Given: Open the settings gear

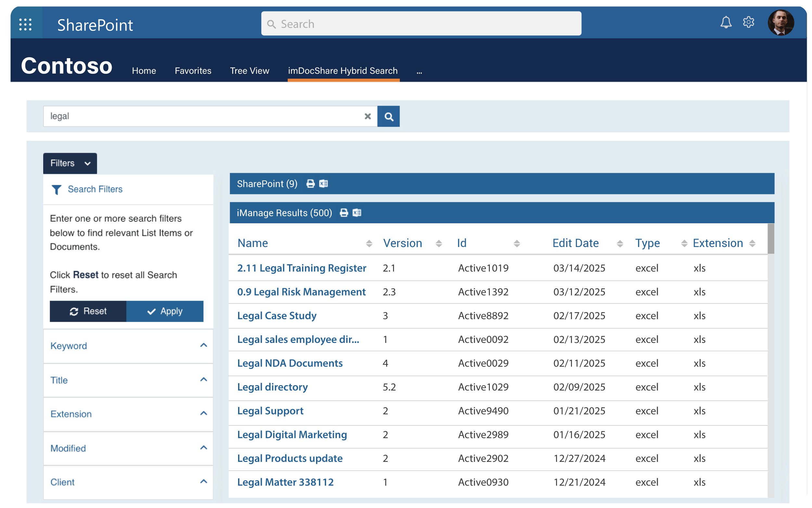Looking at the screenshot, I should click(x=749, y=22).
